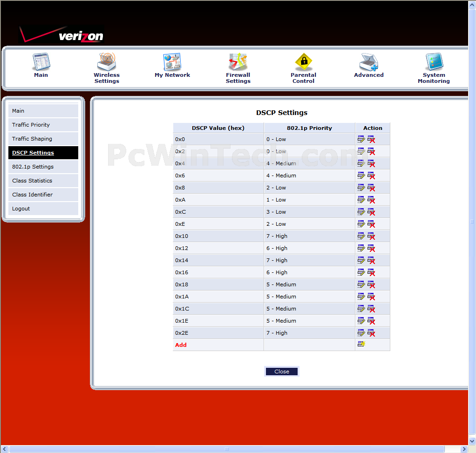Delete the 0x0 DSCP entry
This screenshot has width=476, height=453.
[371, 139]
